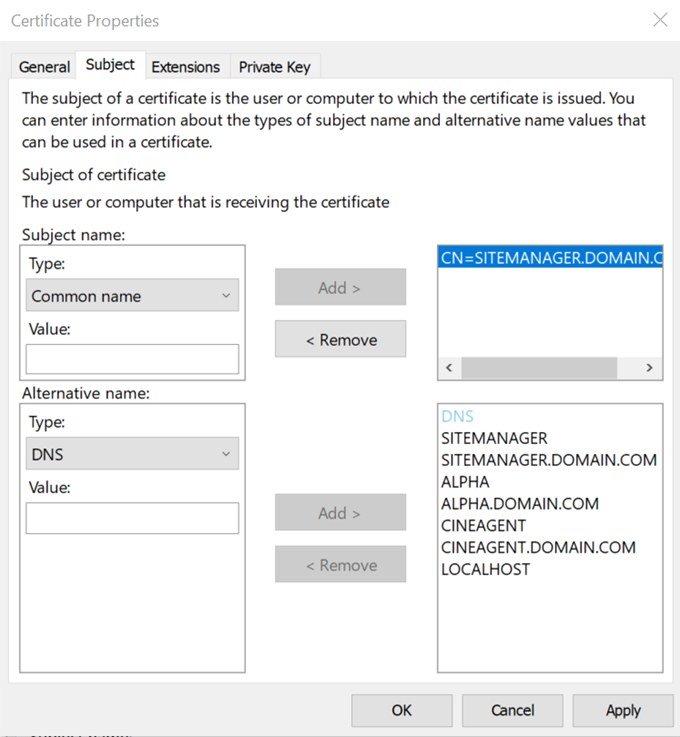Click the Alternative name Value field
This screenshot has height=737, width=680.
132,518
